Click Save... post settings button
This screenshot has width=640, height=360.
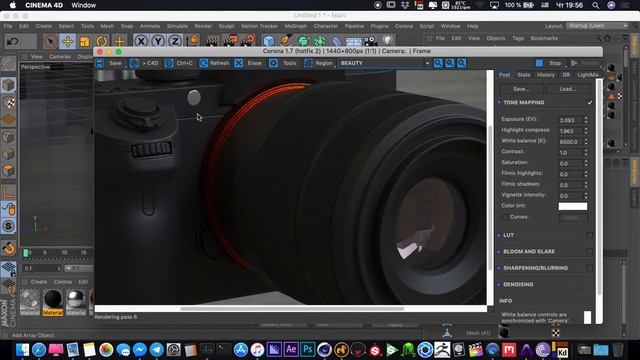522,89
